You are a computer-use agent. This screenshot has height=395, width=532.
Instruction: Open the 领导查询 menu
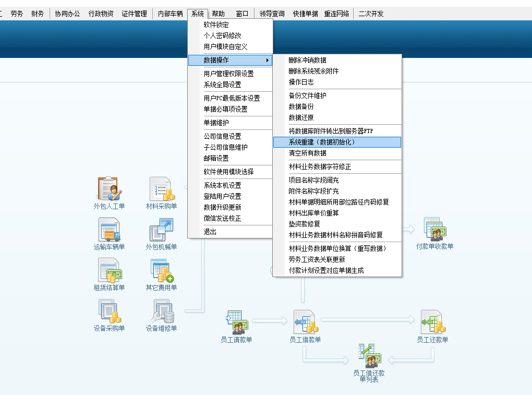[x=272, y=14]
